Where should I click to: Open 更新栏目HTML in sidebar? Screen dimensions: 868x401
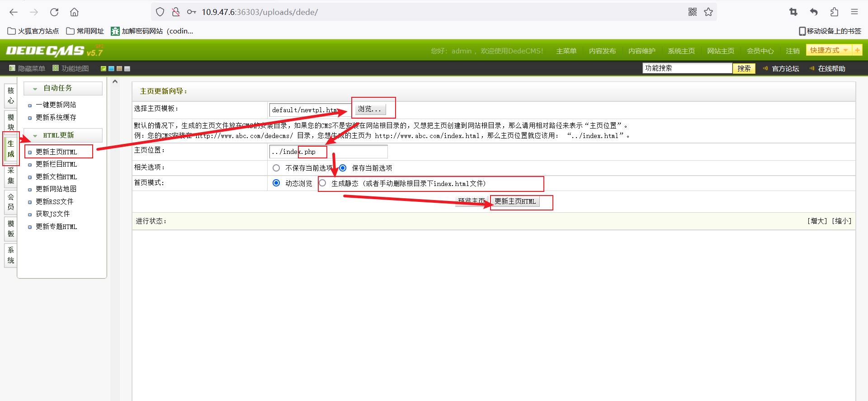[57, 164]
